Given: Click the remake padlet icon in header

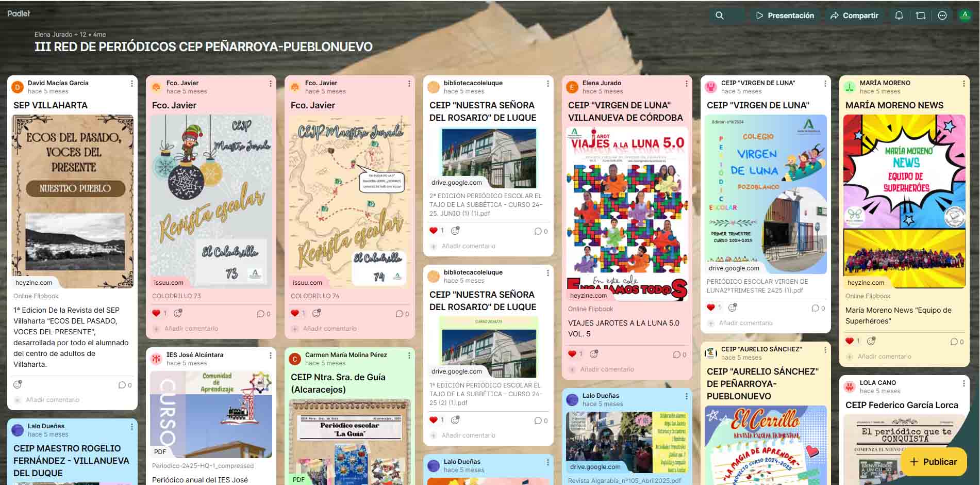Looking at the screenshot, I should tap(921, 15).
